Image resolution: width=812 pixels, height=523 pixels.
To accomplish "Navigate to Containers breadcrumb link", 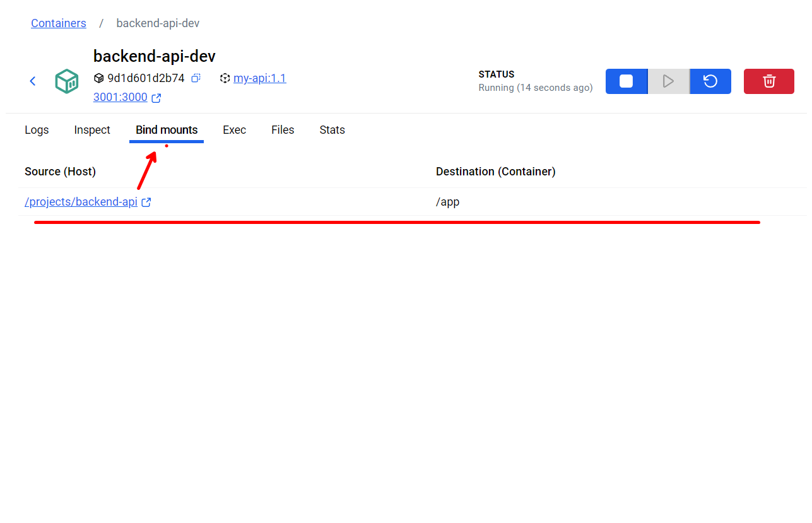I will point(59,23).
